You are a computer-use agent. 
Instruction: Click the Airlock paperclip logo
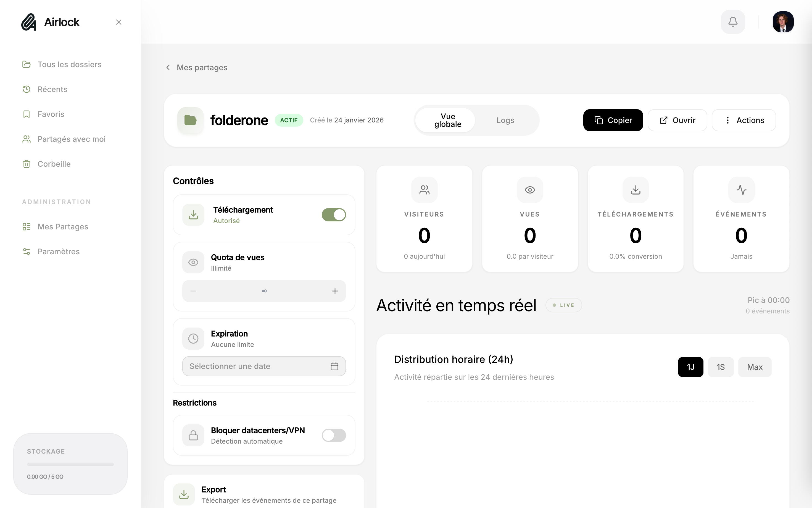pyautogui.click(x=28, y=22)
